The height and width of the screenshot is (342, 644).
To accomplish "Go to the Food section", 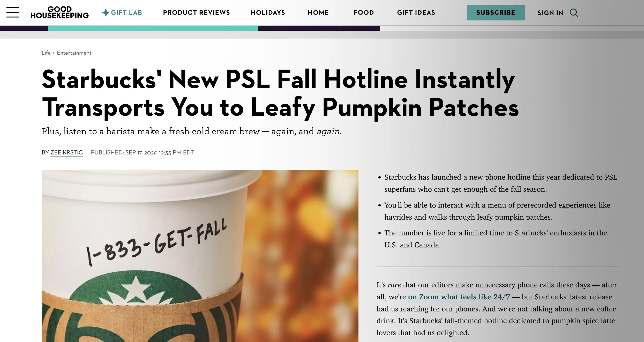I will click(x=364, y=12).
